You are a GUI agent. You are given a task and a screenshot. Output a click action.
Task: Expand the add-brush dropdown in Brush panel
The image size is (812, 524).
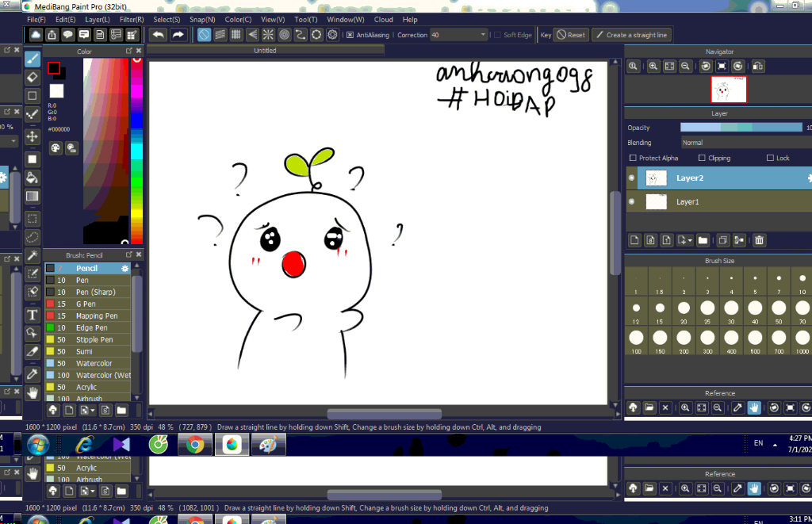pos(93,411)
